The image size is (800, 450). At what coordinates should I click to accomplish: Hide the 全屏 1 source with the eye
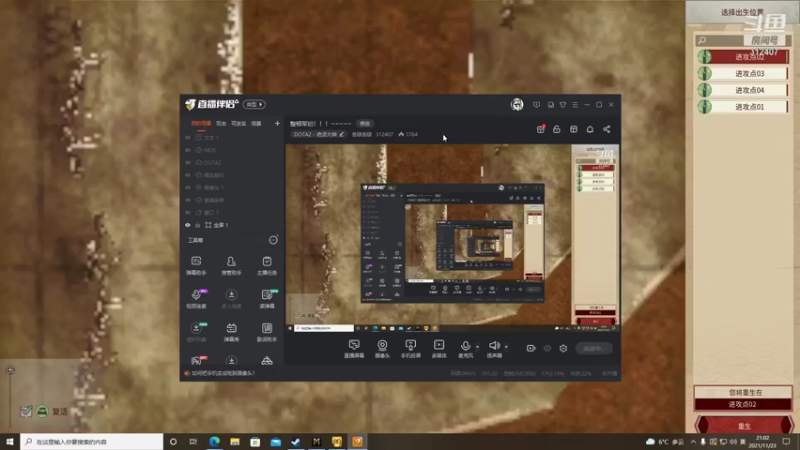(188, 225)
